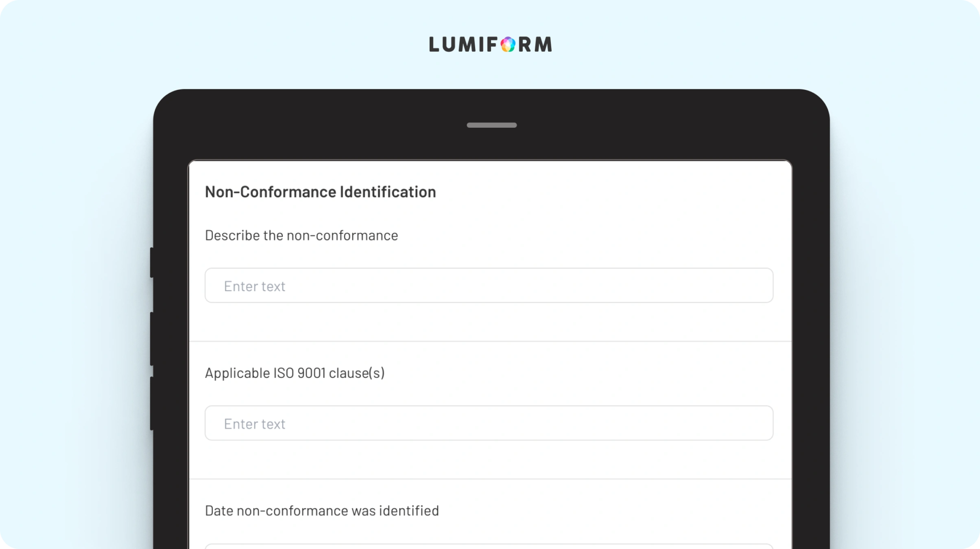
Task: Click the partially visible date field at bottom
Action: tap(489, 546)
